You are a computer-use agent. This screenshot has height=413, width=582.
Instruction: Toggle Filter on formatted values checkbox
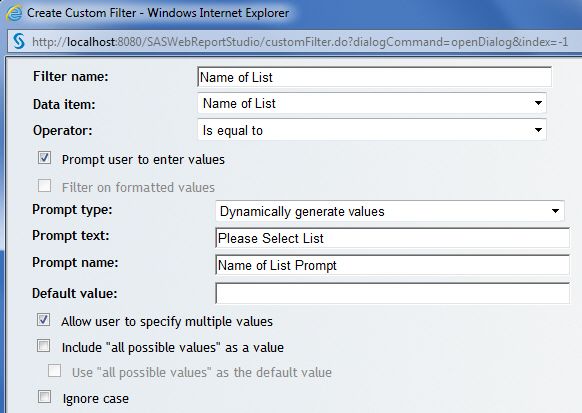pos(45,186)
